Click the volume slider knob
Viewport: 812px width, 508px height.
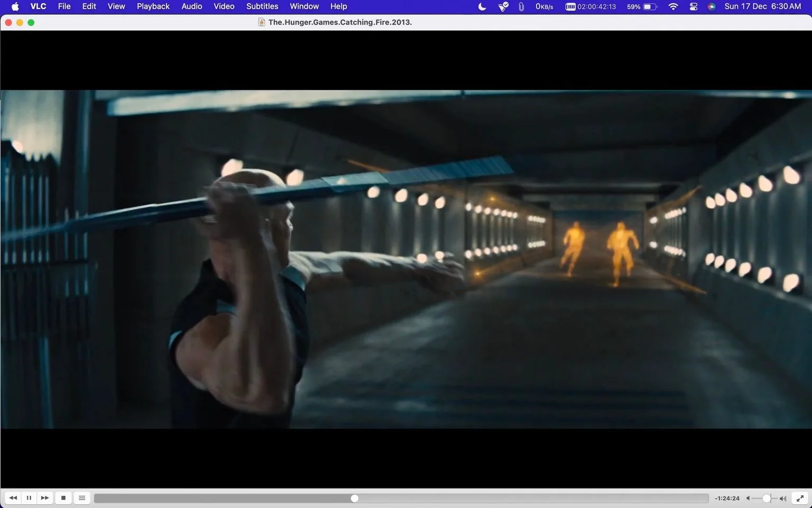pos(767,498)
